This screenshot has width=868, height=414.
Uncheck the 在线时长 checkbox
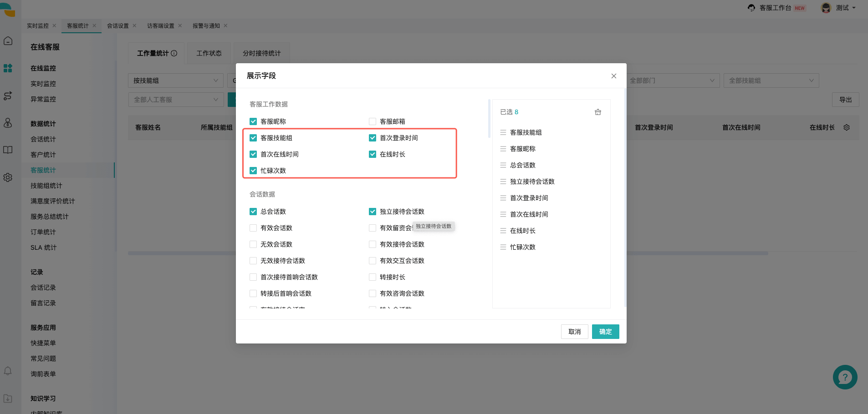tap(373, 154)
